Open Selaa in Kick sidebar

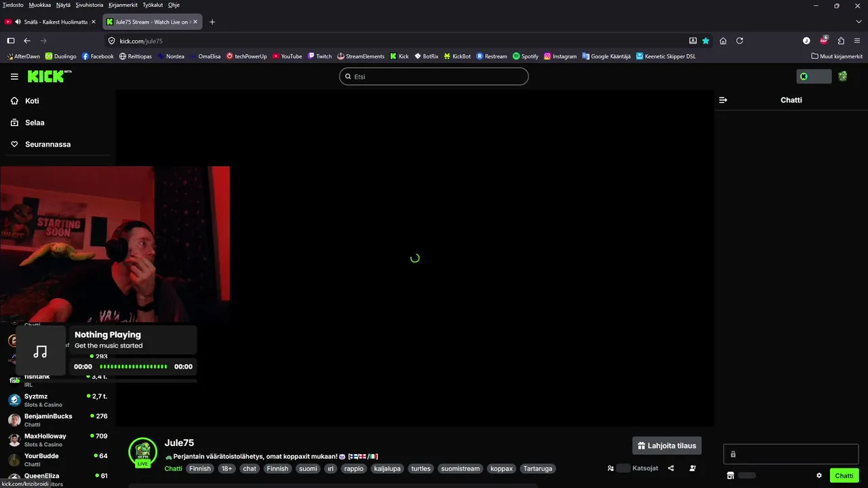pyautogui.click(x=35, y=122)
